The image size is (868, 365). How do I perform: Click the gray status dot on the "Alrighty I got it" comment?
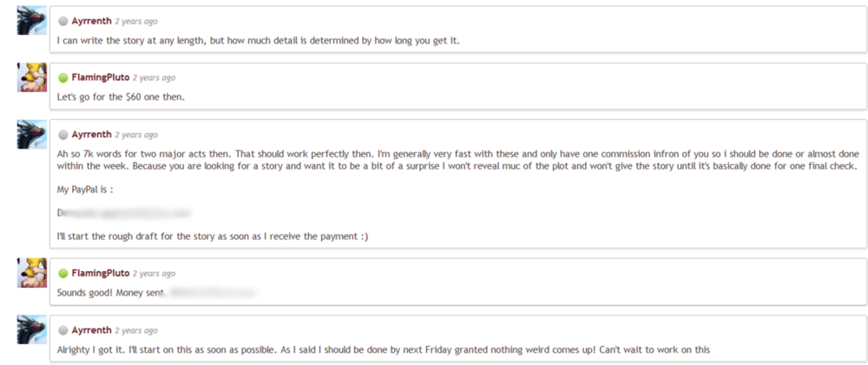coord(63,330)
